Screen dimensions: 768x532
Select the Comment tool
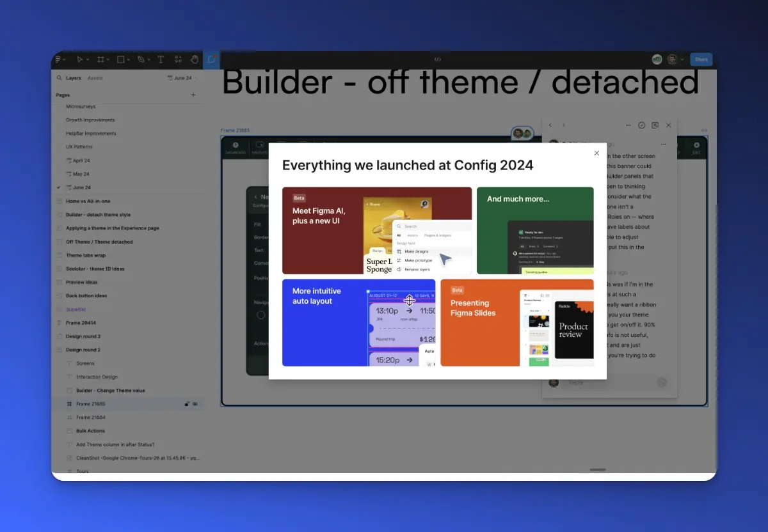point(211,59)
